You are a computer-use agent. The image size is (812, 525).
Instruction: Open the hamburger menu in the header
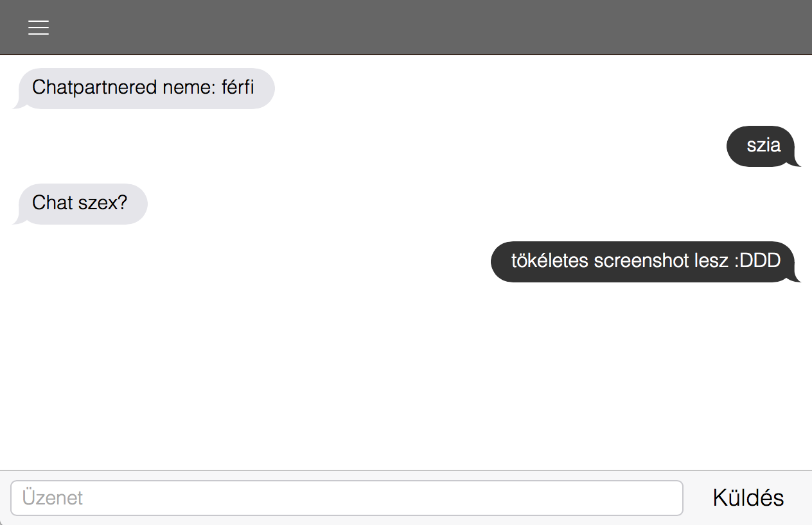click(x=39, y=28)
